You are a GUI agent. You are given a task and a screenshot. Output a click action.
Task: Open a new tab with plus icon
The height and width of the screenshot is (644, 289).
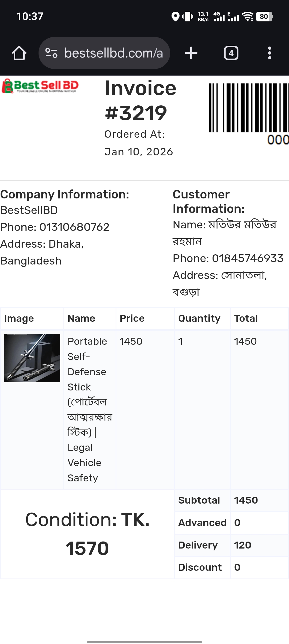[191, 53]
